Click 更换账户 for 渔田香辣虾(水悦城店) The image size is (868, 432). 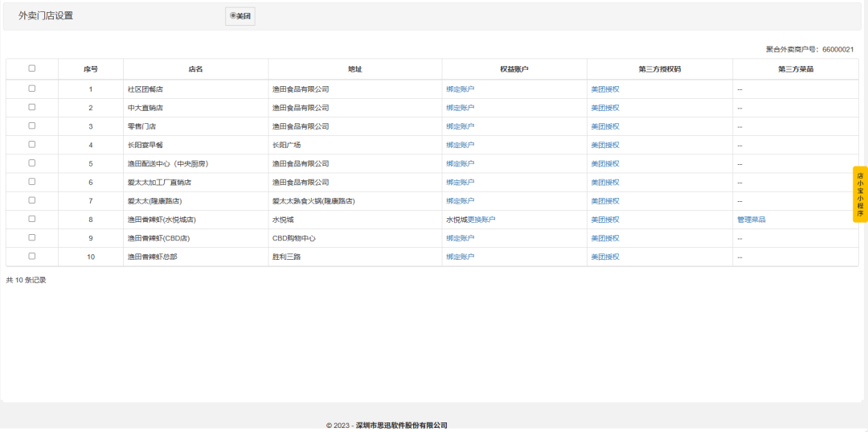481,220
